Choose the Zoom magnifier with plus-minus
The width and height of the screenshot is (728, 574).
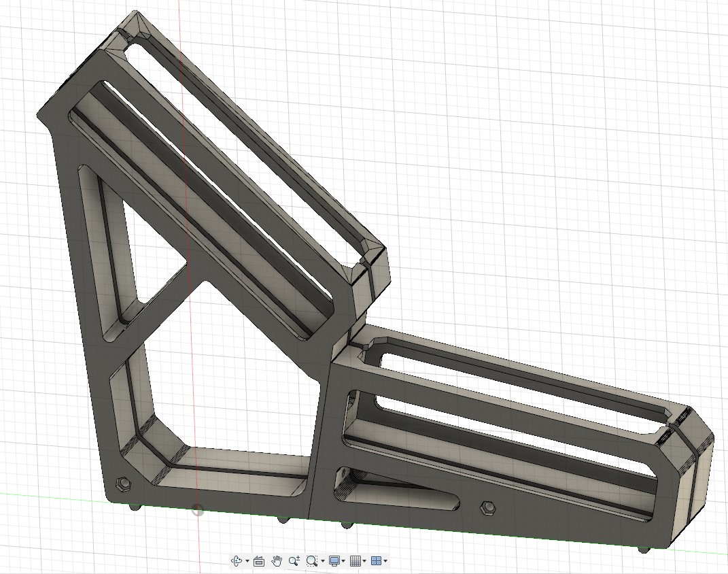point(294,561)
